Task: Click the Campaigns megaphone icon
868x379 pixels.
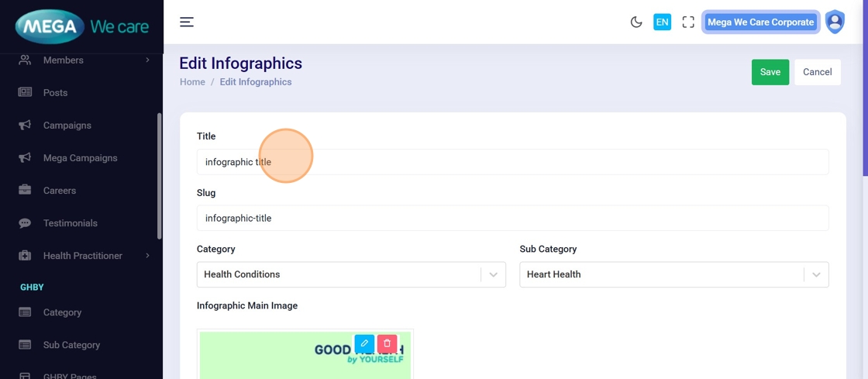Action: (25, 126)
